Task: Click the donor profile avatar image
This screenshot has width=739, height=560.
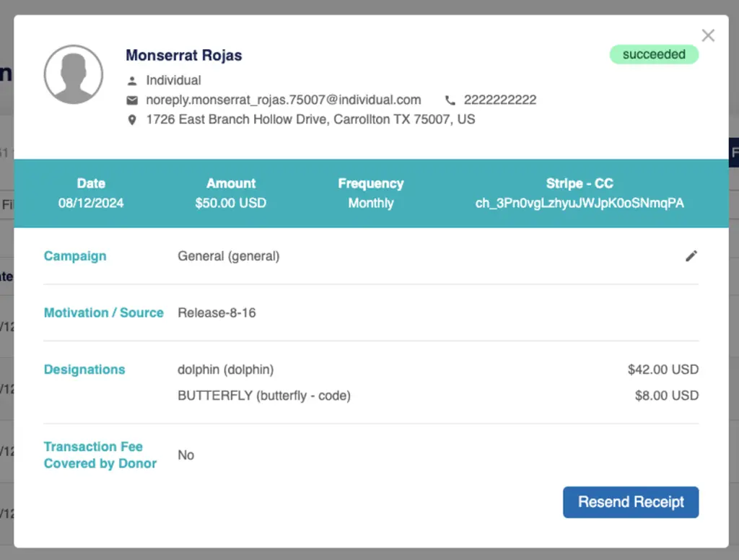Action: pyautogui.click(x=74, y=75)
